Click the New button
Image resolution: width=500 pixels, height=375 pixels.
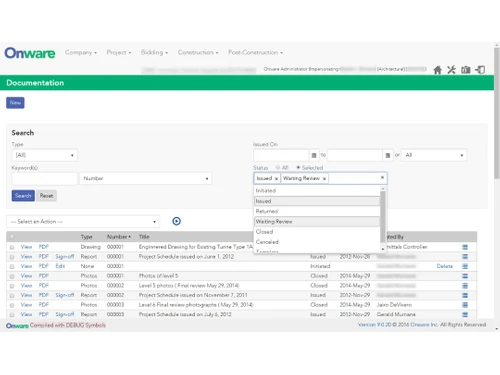point(15,103)
